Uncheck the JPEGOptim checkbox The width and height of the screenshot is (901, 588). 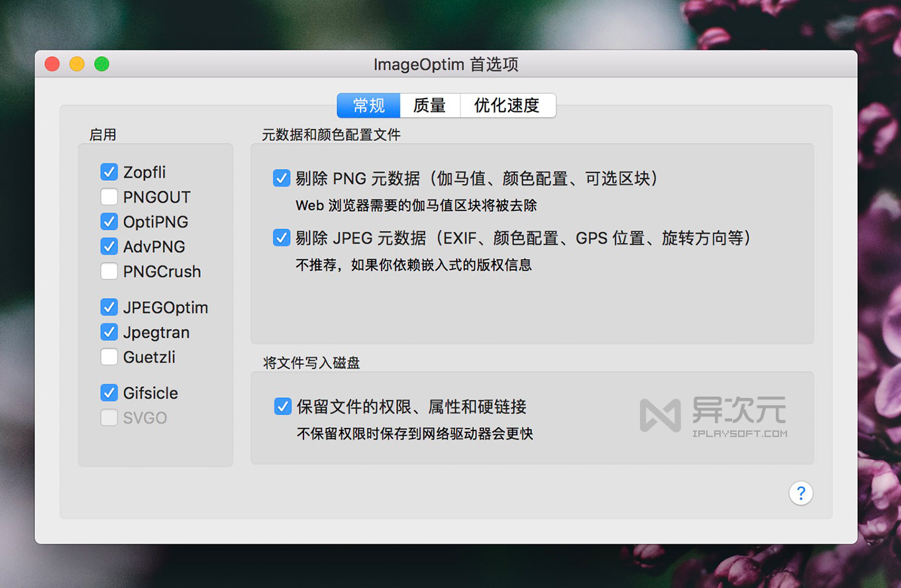pos(109,307)
